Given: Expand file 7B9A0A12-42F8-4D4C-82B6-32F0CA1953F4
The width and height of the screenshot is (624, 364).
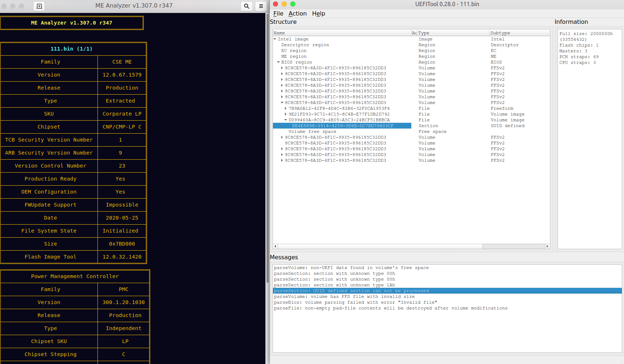Looking at the screenshot, I should click(x=286, y=108).
